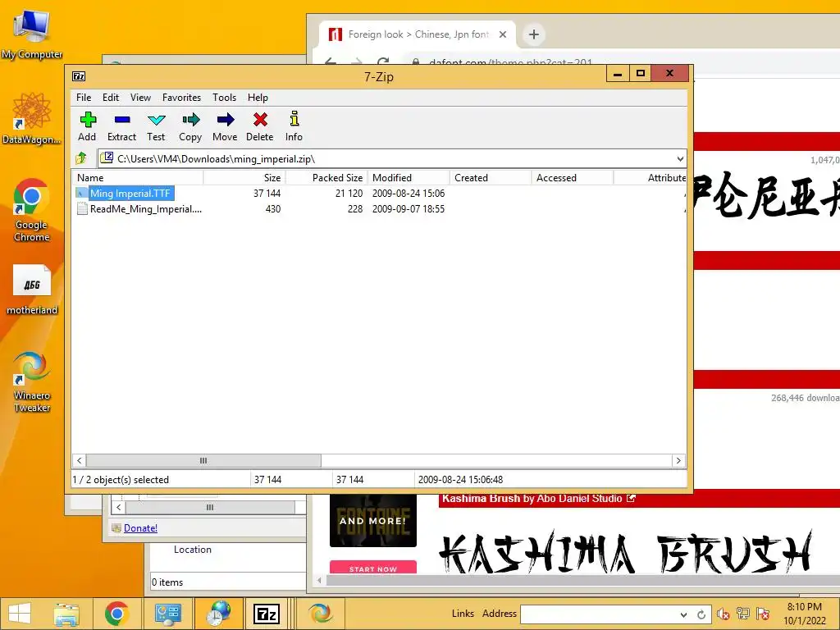Open the Tools menu

point(224,98)
